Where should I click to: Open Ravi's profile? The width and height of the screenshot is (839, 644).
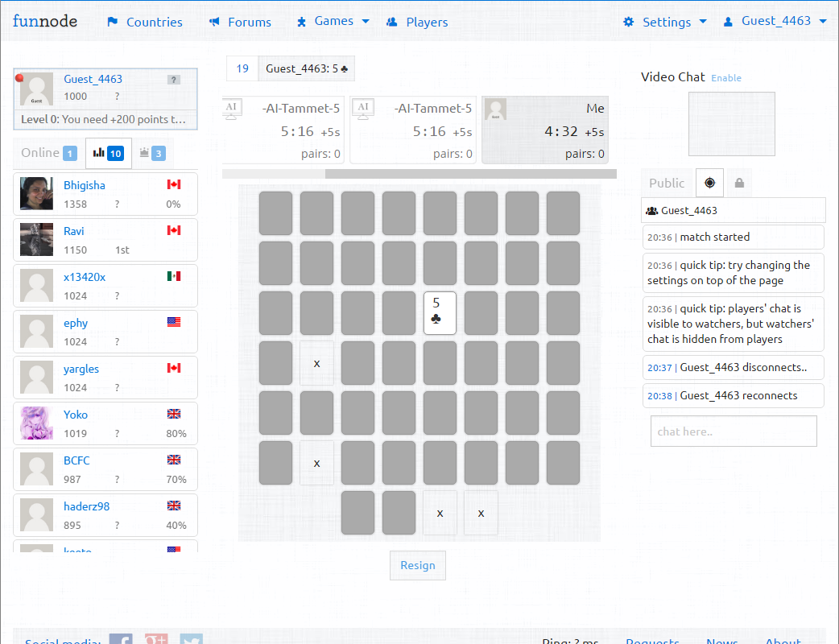[74, 232]
